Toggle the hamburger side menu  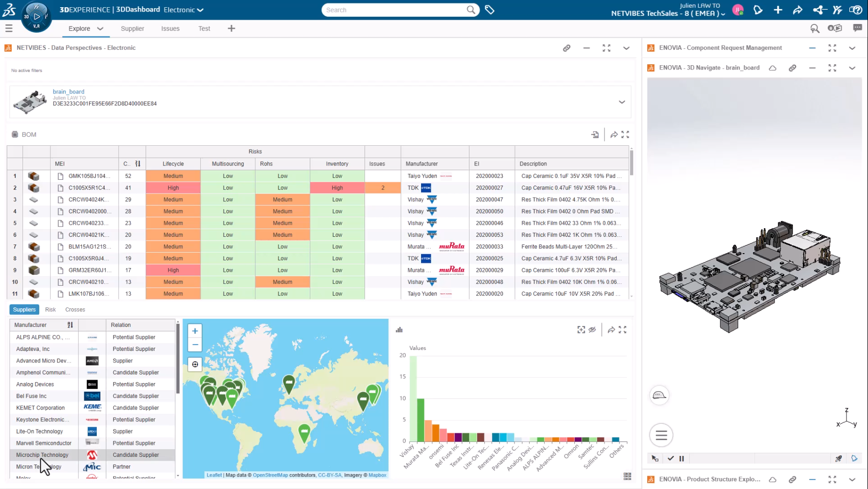9,29
